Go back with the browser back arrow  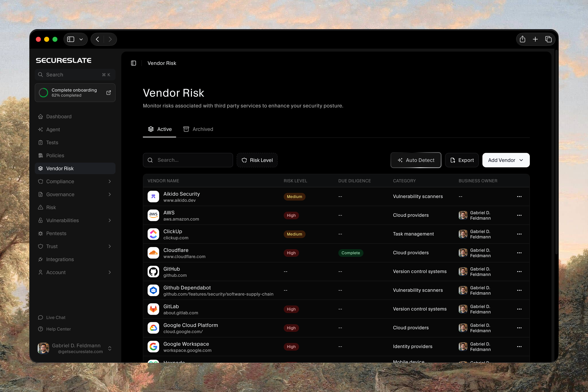click(98, 39)
